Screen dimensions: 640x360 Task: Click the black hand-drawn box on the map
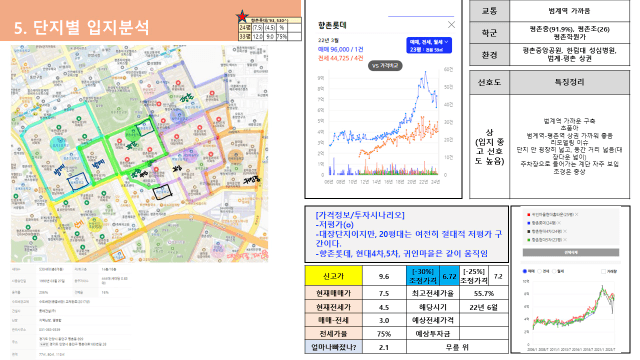coord(162,192)
